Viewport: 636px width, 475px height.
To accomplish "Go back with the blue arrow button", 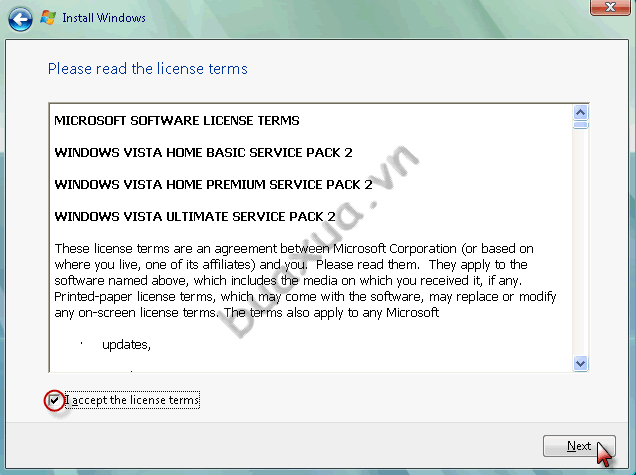I will [20, 19].
